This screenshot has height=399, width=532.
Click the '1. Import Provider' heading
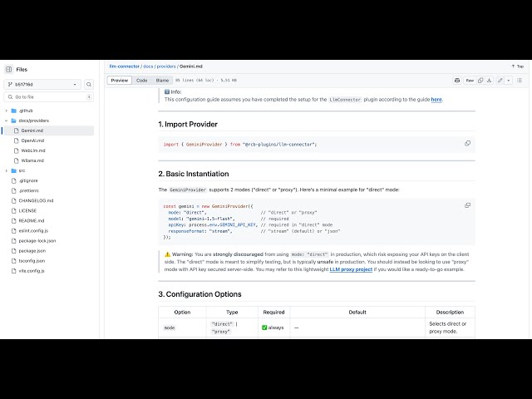pyautogui.click(x=188, y=124)
